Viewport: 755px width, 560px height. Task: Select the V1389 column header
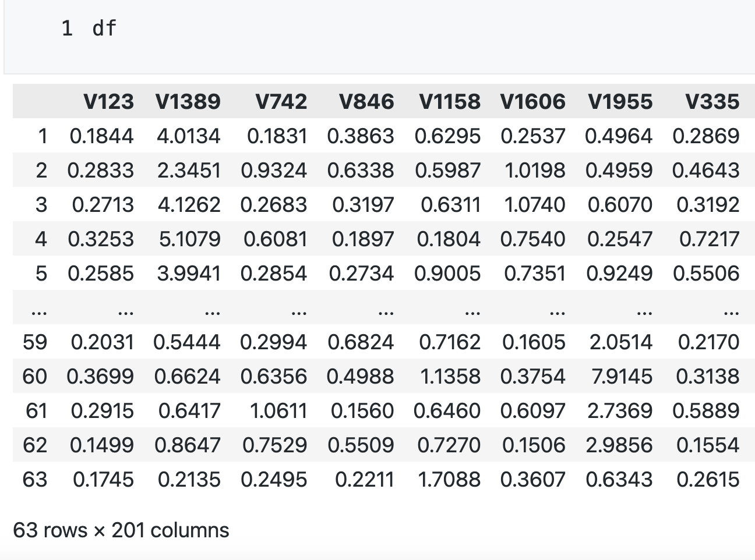pos(188,102)
